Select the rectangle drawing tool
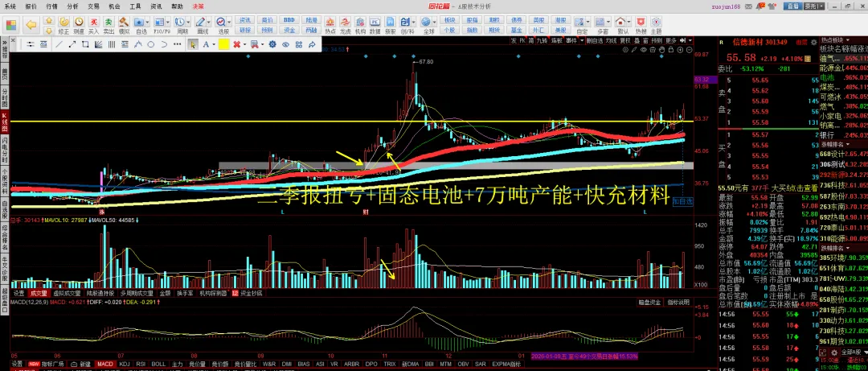 85,44
